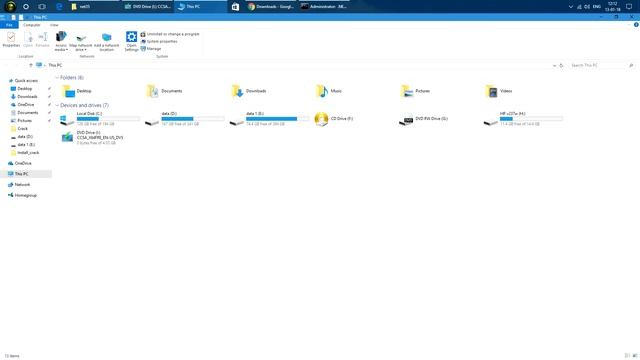Click the ENG language indicator
Image resolution: width=640 pixels, height=360 pixels.
pos(597,7)
